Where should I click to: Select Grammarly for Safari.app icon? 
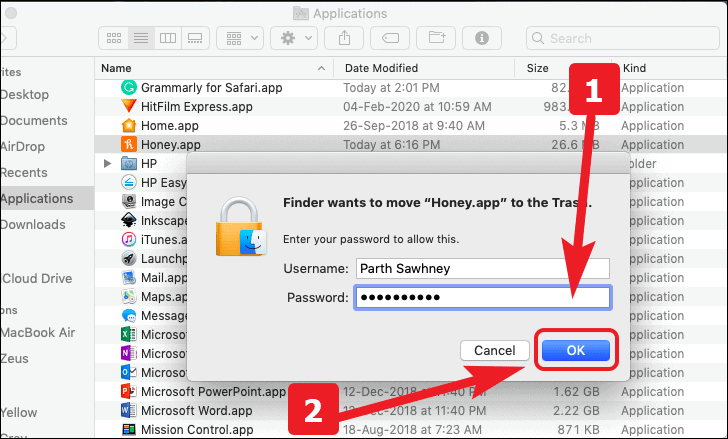129,87
